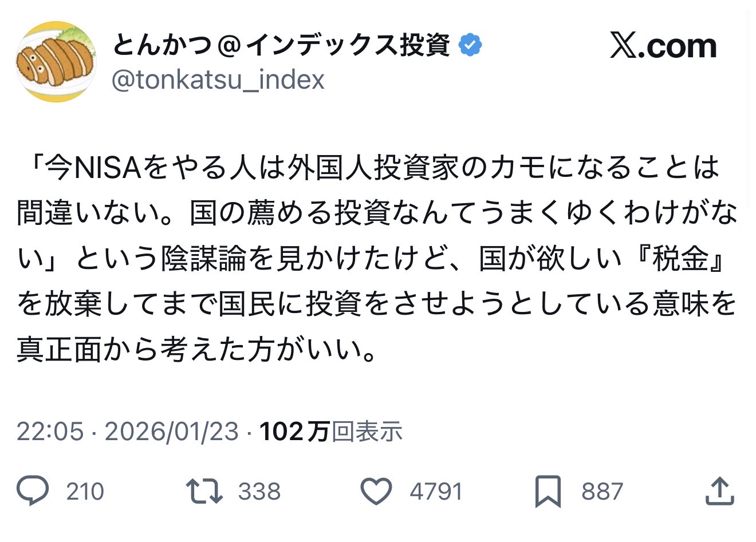Click the 2026/01/23 post date
Image resolution: width=756 pixels, height=542 pixels.
coord(171,431)
